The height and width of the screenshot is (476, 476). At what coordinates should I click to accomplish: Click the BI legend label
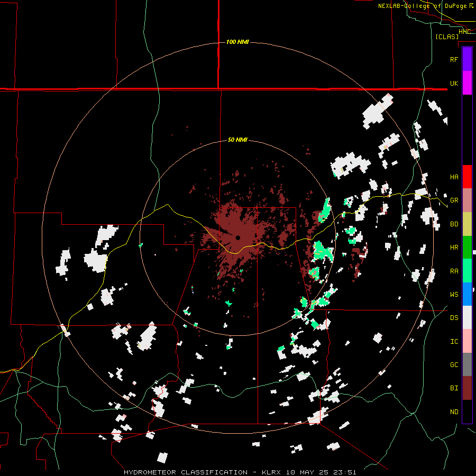click(x=454, y=388)
